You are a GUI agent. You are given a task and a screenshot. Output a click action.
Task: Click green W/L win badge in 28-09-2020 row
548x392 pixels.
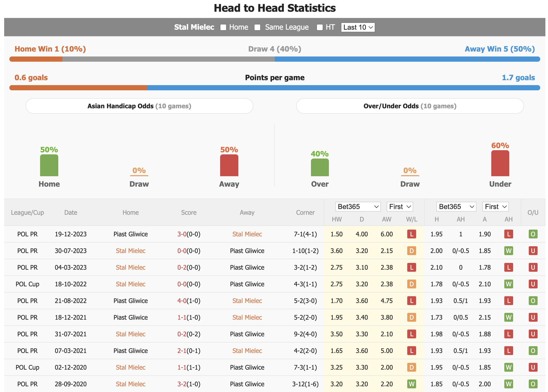point(412,384)
